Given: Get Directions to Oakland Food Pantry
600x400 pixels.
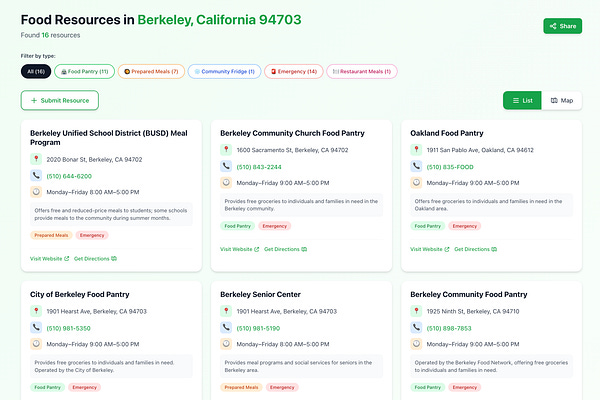Looking at the screenshot, I should [x=476, y=249].
